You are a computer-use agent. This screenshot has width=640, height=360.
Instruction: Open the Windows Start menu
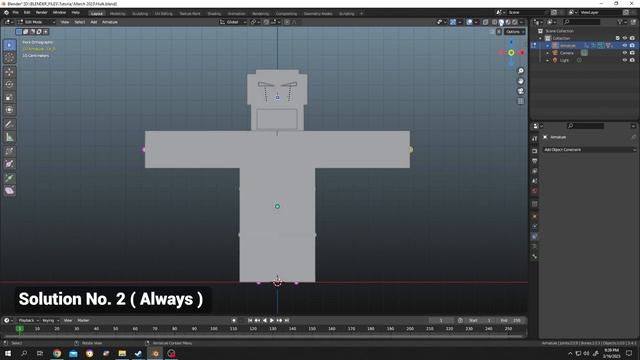pyautogui.click(x=8, y=353)
